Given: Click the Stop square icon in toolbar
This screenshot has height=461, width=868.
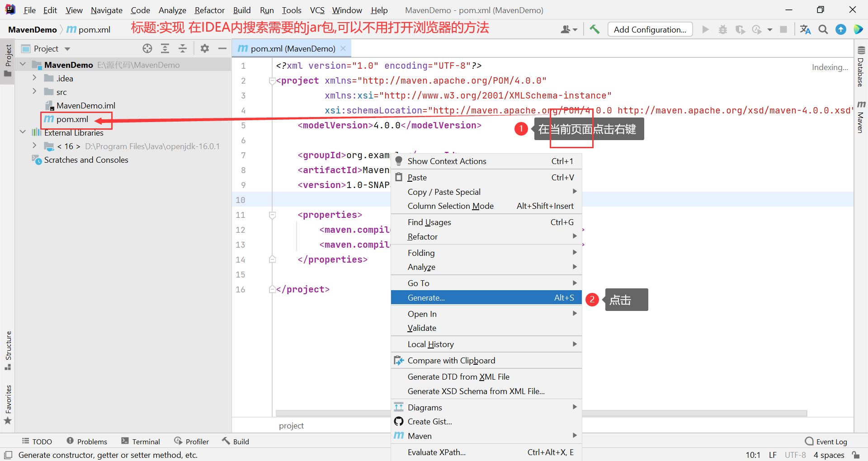Looking at the screenshot, I should click(x=783, y=29).
